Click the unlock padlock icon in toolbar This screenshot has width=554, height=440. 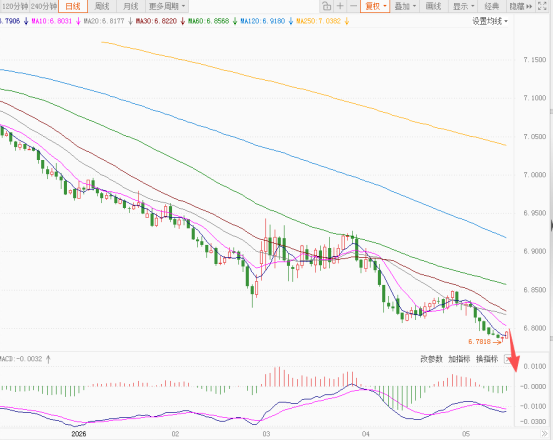[327, 6]
